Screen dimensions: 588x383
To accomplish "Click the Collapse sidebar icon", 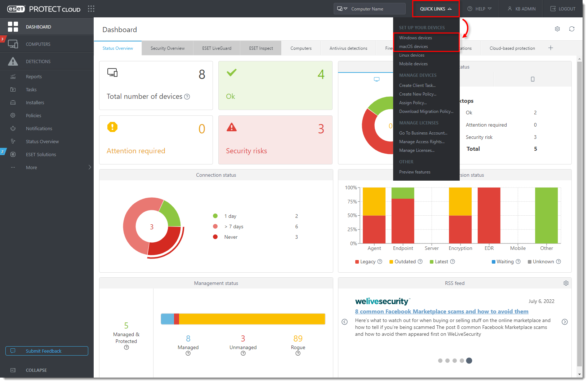I will point(13,370).
